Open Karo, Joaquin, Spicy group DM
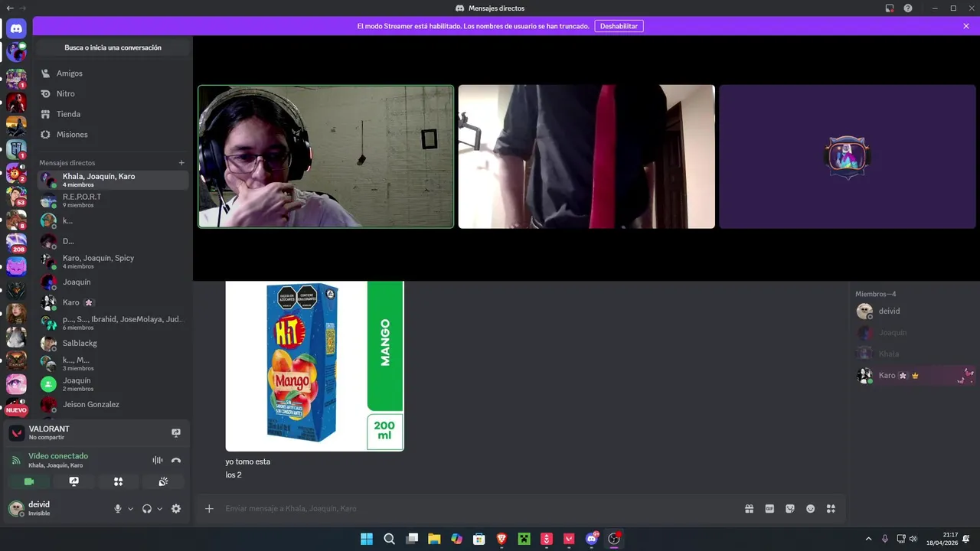Image resolution: width=980 pixels, height=551 pixels. click(x=113, y=262)
